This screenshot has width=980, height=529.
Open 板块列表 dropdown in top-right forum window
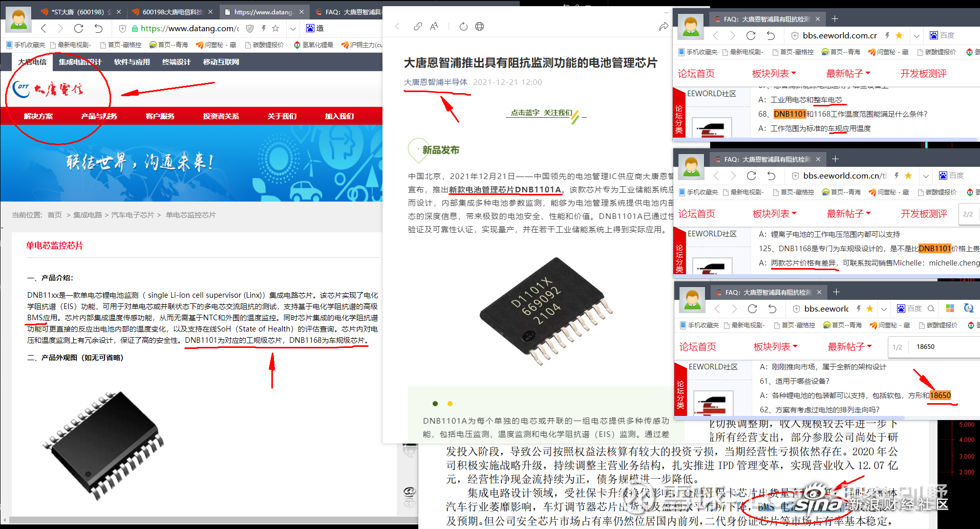point(774,73)
